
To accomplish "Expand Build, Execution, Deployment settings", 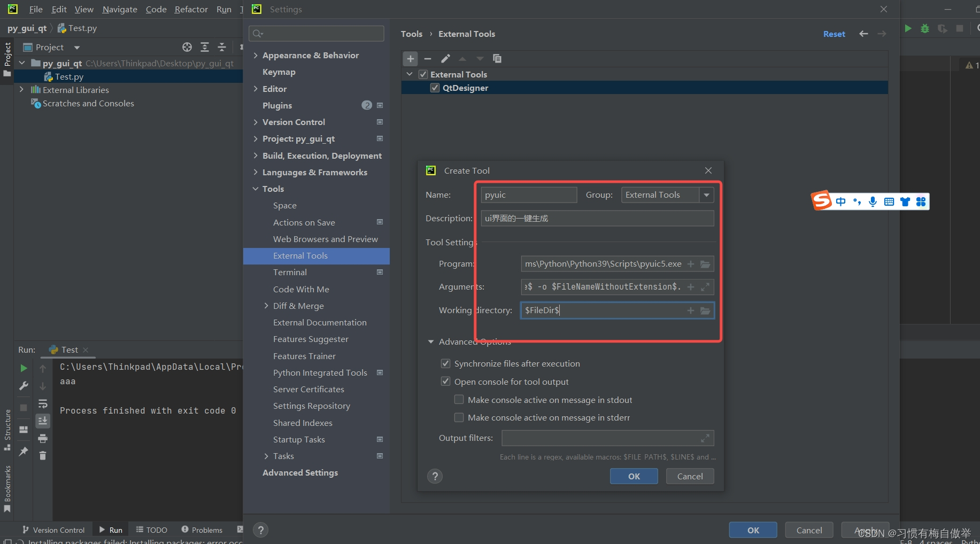I will click(x=256, y=156).
